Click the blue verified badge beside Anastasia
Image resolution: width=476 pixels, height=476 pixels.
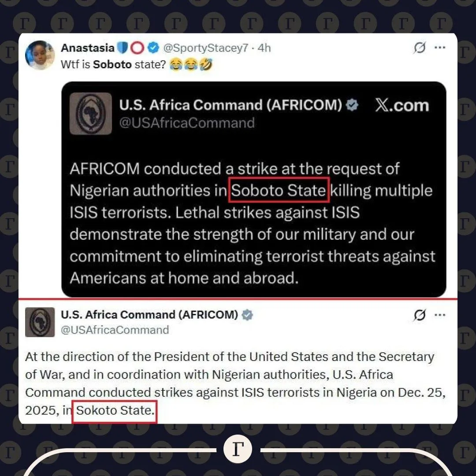pos(153,48)
